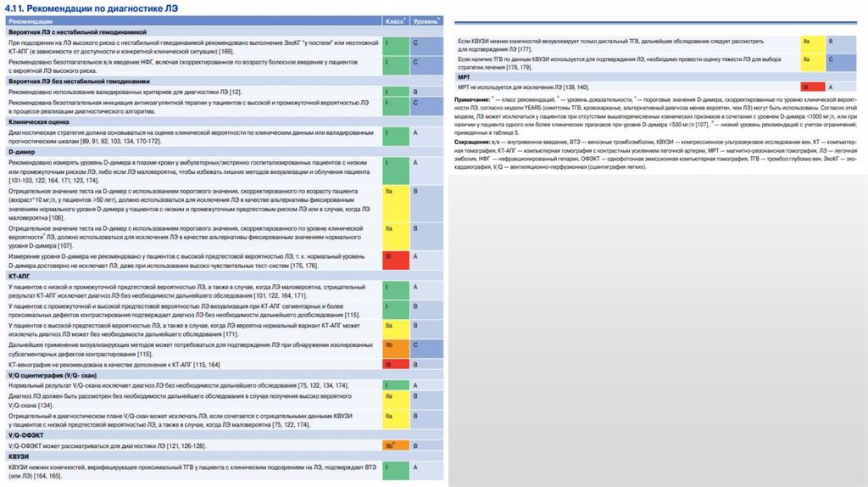868x487 pixels.
Task: Click the row "Дальнейшее применение визуализирующих методов..."
Action: (x=224, y=349)
